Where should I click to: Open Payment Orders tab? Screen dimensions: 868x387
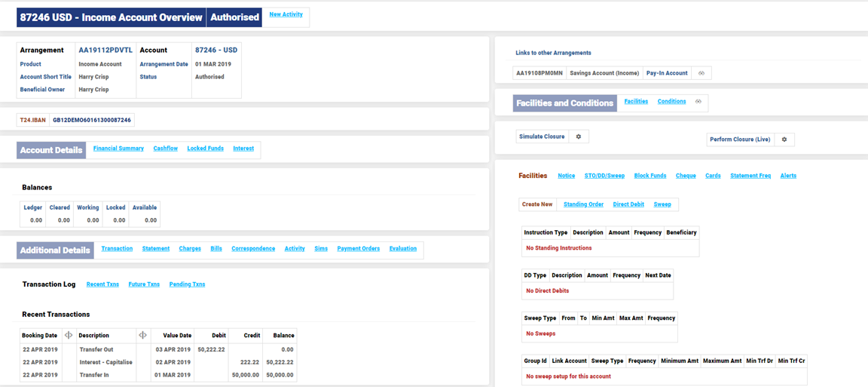click(x=359, y=248)
